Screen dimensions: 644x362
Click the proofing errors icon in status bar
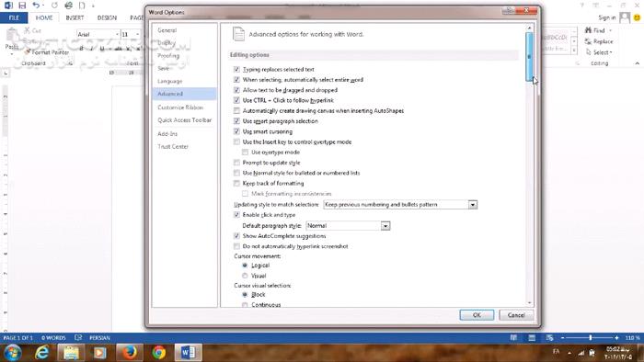(78, 337)
